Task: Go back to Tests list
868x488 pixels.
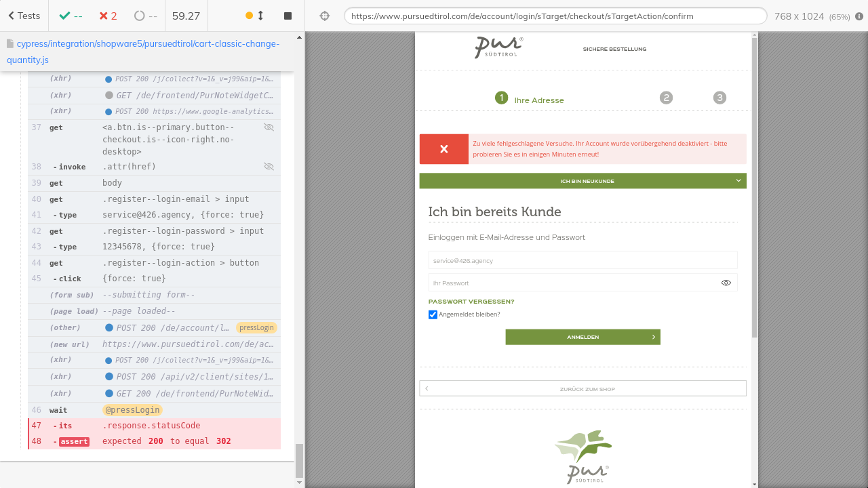Action: pos(24,16)
